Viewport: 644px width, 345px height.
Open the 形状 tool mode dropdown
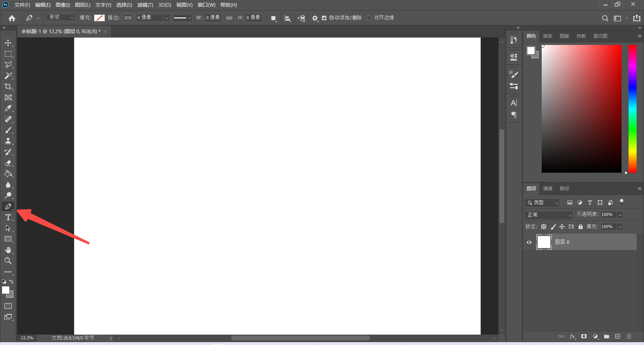coord(61,17)
